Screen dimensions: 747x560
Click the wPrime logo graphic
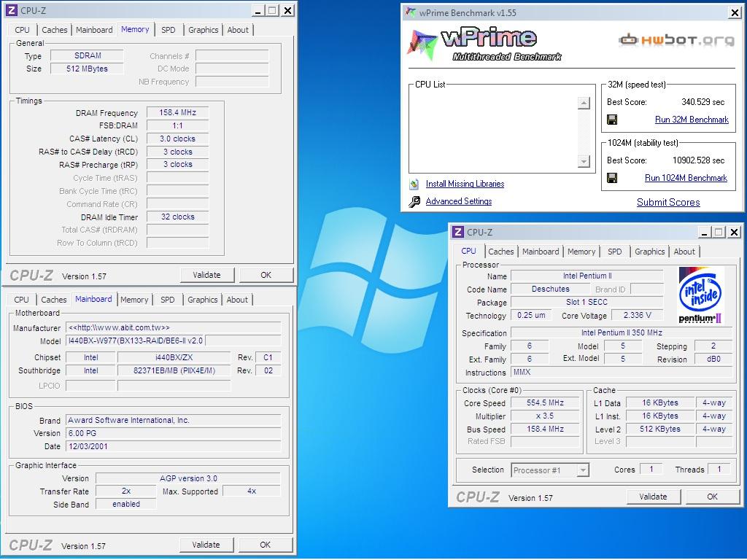pyautogui.click(x=484, y=44)
